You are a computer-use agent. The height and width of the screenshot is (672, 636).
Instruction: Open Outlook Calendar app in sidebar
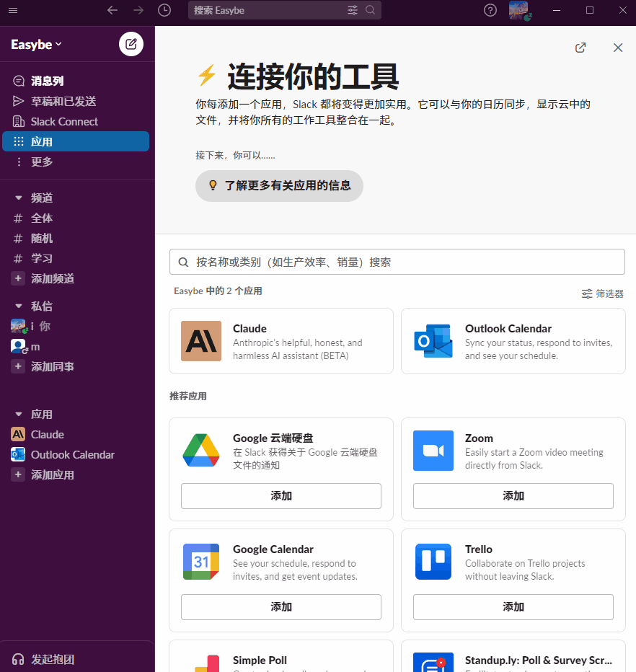(x=76, y=455)
